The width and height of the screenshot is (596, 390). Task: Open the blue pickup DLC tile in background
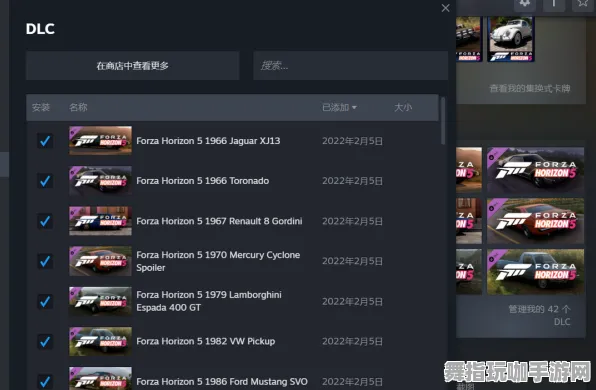[x=535, y=272]
